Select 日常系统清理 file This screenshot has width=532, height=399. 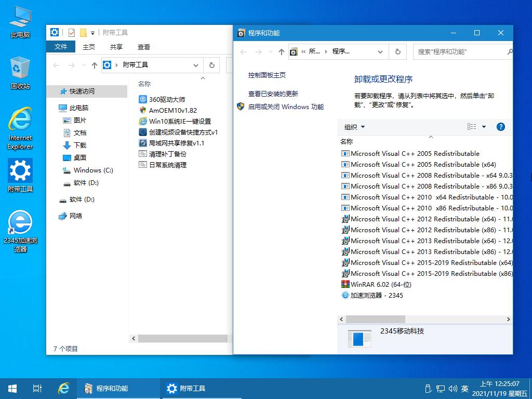tap(163, 165)
